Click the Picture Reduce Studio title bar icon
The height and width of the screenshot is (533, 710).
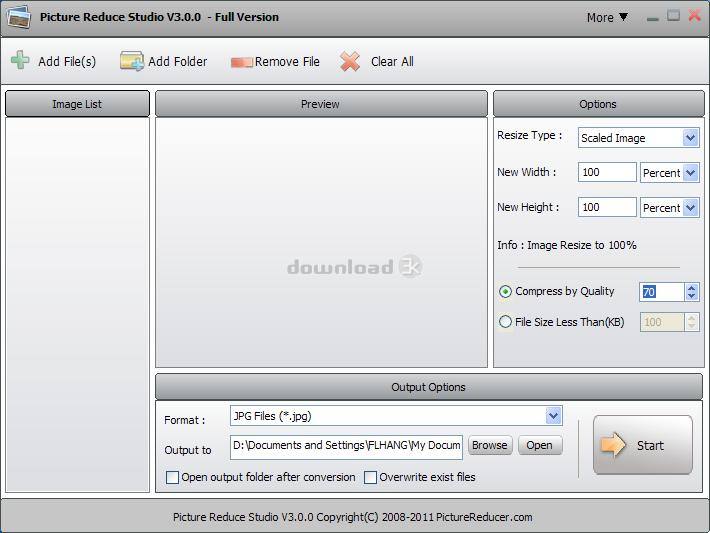(18, 17)
